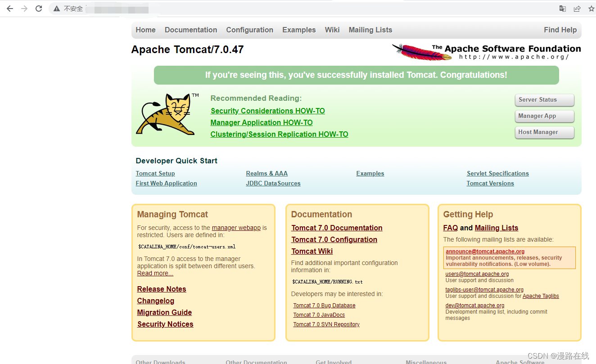Open the Security Notices link
596x364 pixels.
[x=165, y=324]
